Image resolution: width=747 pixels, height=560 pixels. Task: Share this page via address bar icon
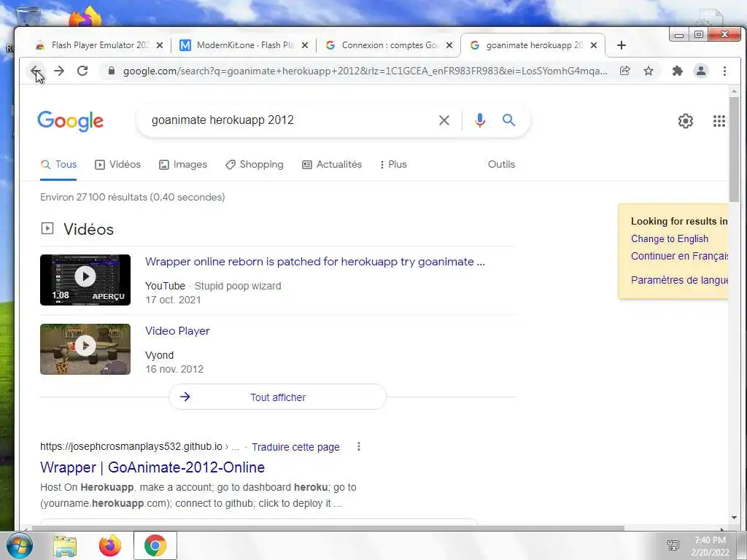(x=624, y=71)
